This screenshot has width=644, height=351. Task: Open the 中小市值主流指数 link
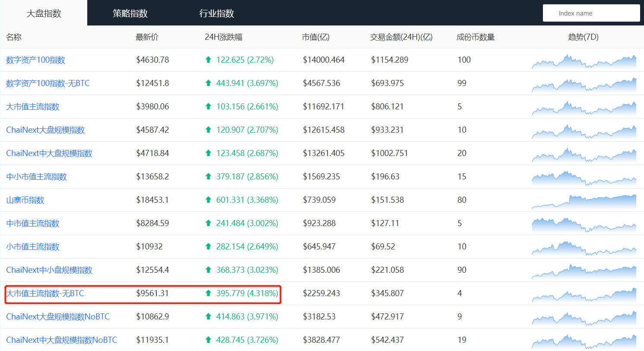[37, 177]
